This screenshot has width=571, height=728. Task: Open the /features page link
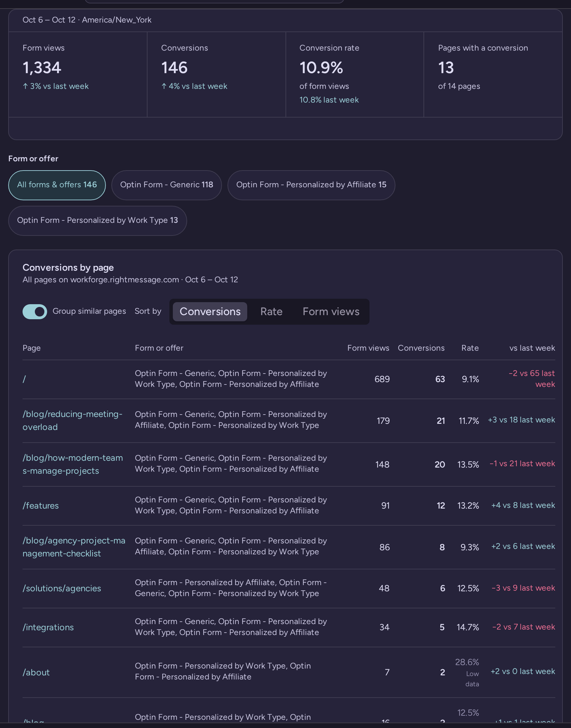point(41,505)
